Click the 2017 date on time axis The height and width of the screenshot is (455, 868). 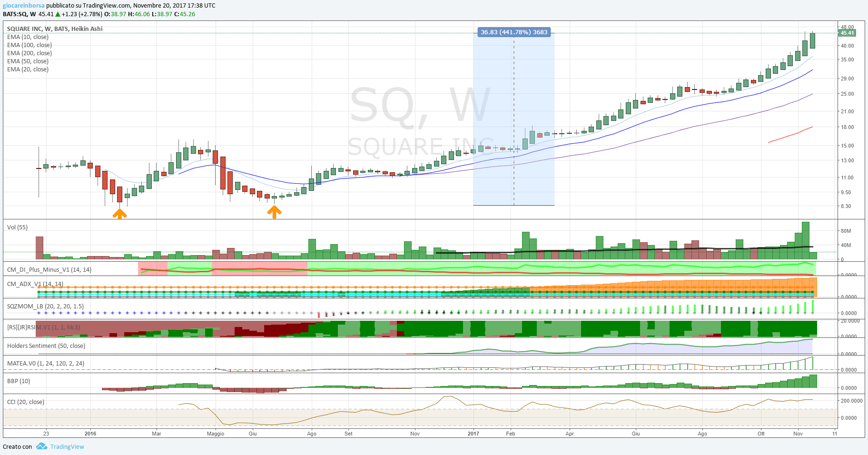(x=473, y=434)
